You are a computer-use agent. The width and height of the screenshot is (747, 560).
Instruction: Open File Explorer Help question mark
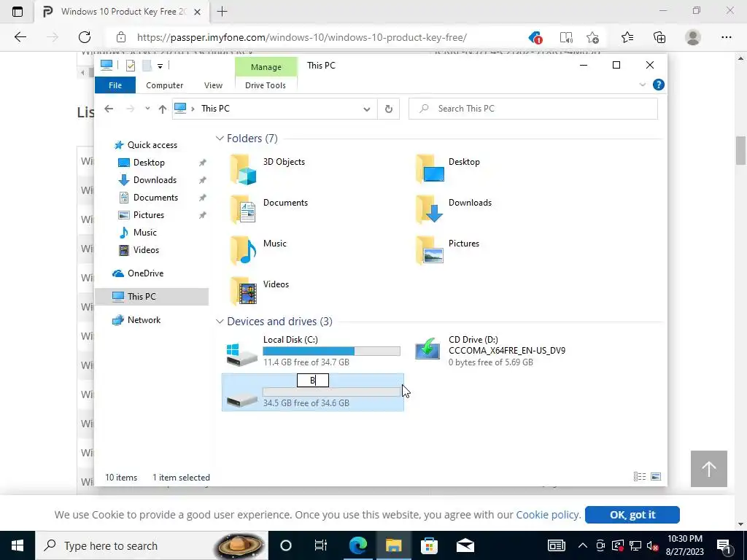659,85
